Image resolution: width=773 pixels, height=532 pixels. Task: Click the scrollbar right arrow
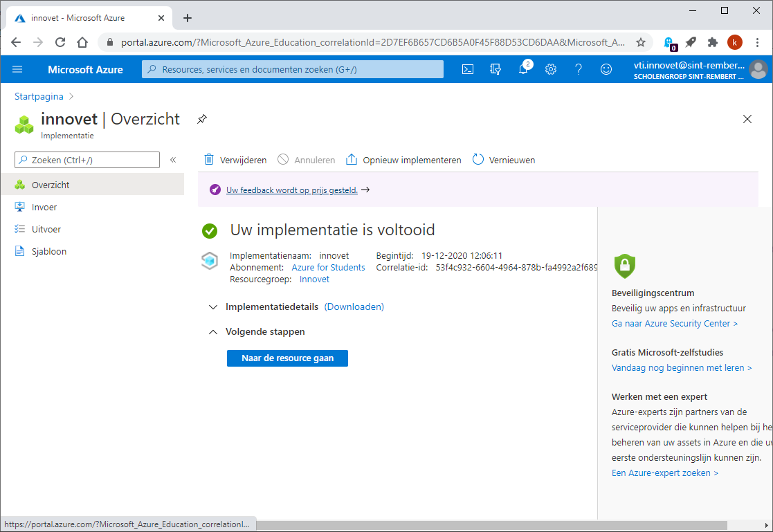click(x=767, y=526)
